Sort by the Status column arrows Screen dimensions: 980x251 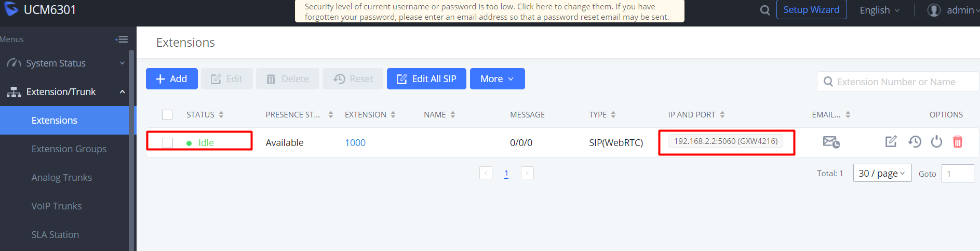click(221, 115)
